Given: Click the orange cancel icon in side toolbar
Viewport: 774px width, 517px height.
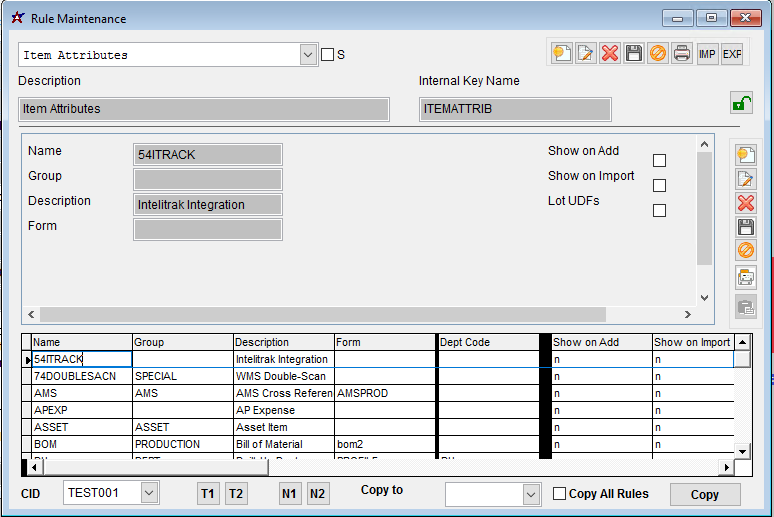Looking at the screenshot, I should pos(746,250).
